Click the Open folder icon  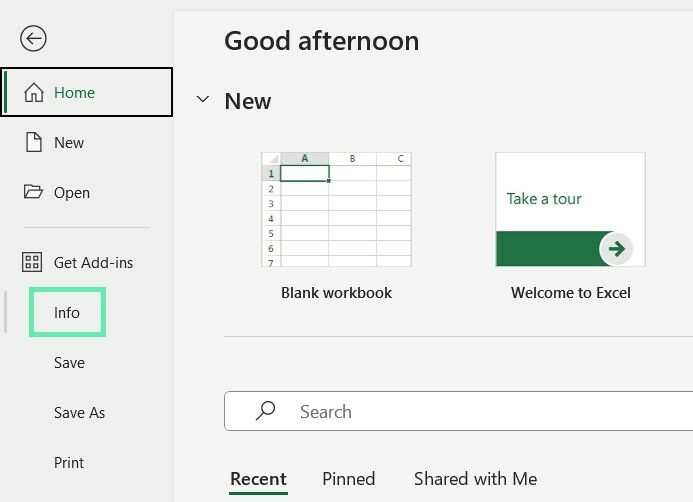tap(33, 191)
